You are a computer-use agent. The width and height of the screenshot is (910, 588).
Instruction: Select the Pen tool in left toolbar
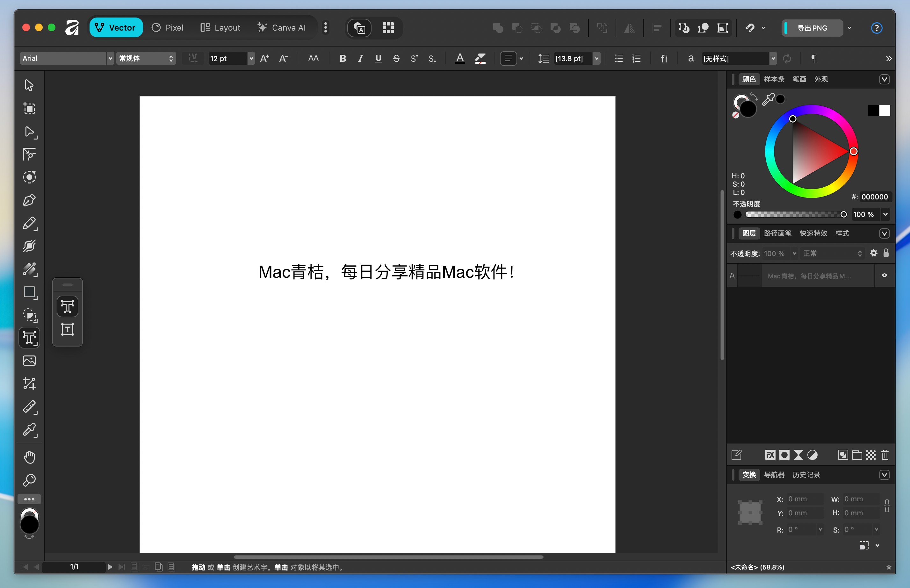[x=29, y=200]
